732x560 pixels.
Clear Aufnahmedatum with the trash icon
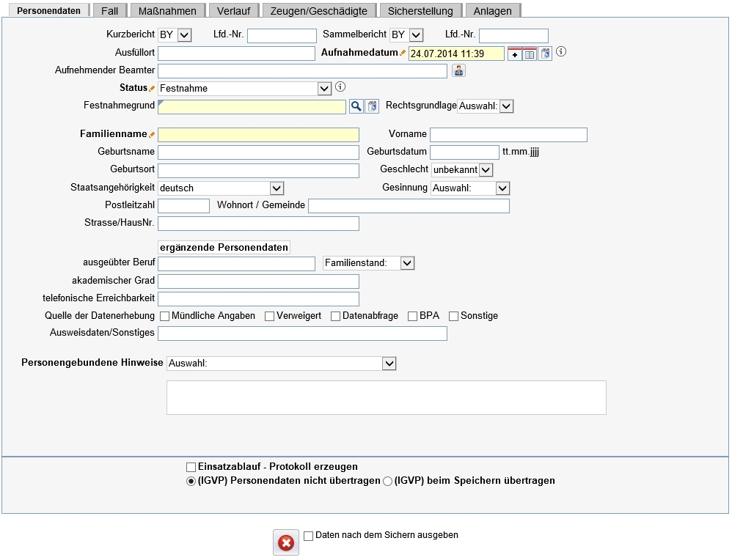[x=545, y=54]
